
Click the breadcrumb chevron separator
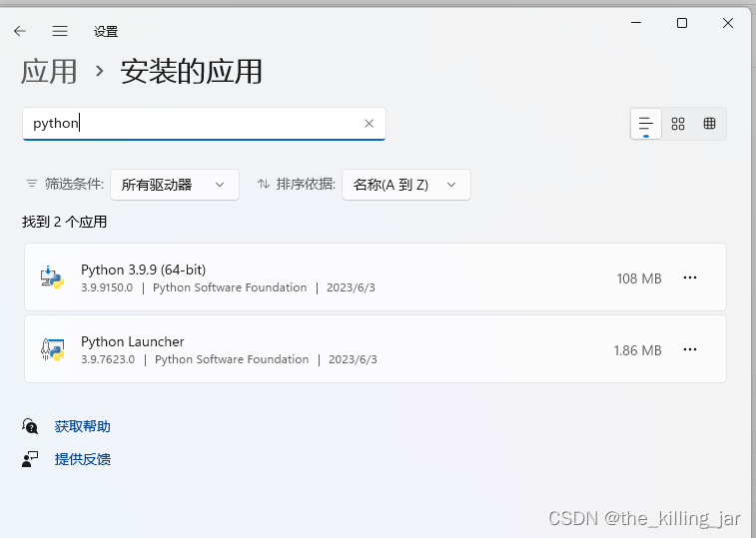[x=99, y=71]
